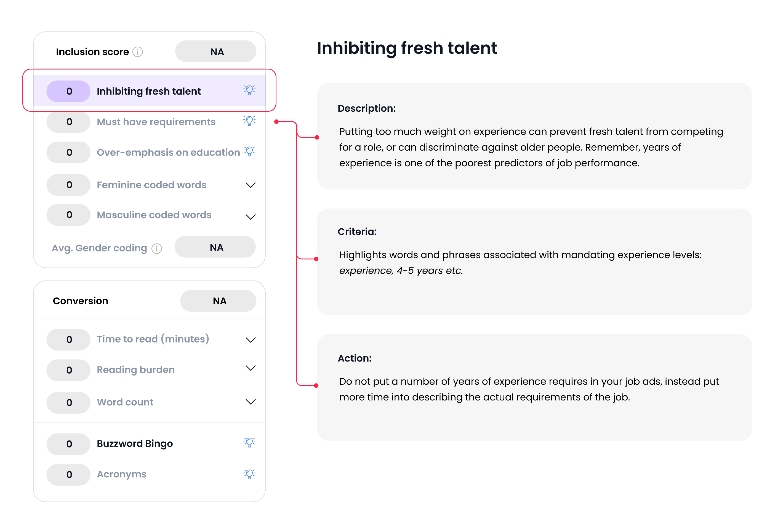Click lightbulb icon for Inhibiting fresh talent
The image size is (783, 532).
tap(249, 90)
